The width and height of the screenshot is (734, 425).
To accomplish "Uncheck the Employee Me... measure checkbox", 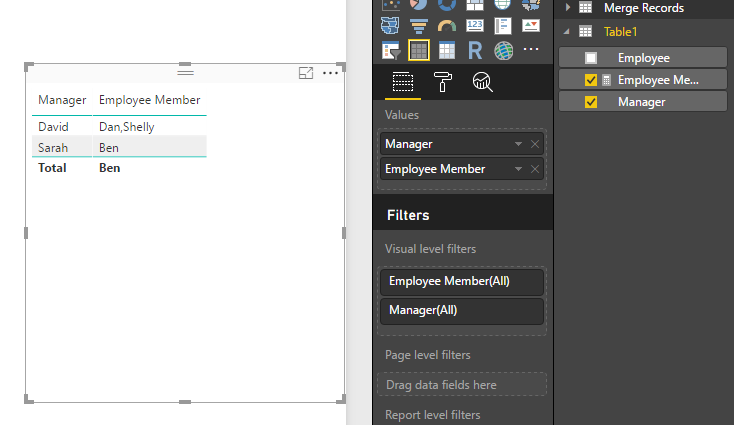I will 591,80.
